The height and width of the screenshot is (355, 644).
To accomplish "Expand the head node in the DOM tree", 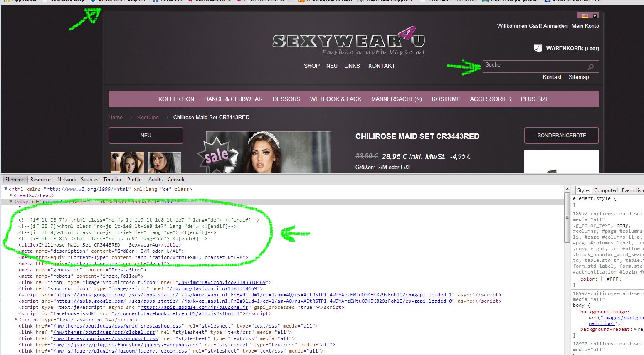I will 11,195.
